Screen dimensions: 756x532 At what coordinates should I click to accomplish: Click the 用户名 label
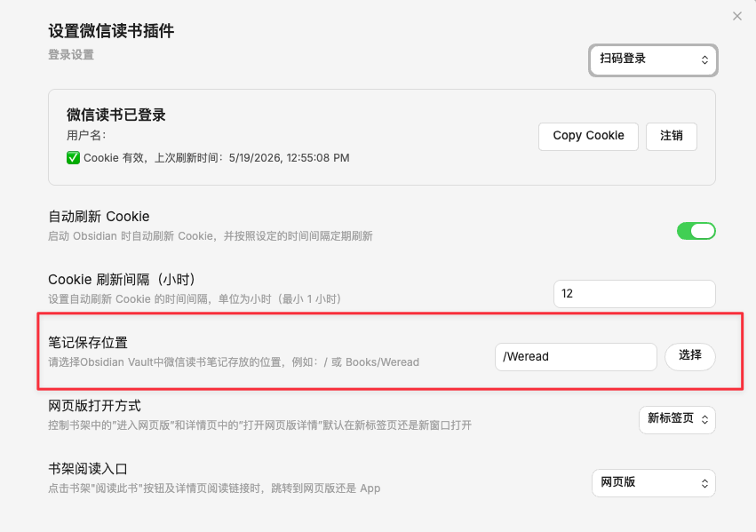pos(86,135)
